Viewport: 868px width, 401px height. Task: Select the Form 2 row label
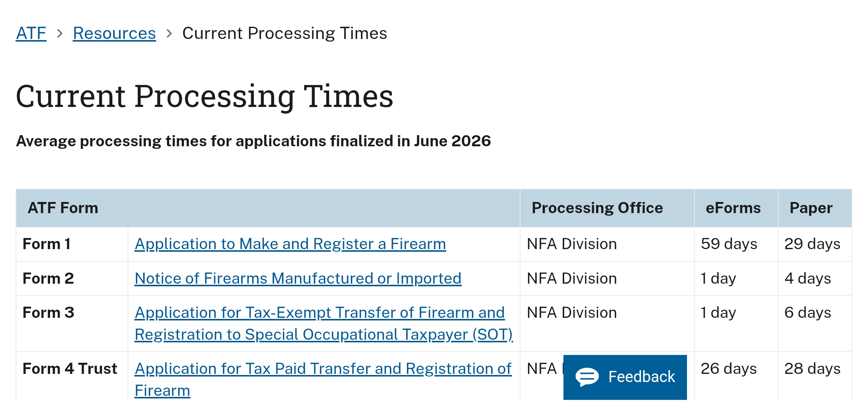click(48, 278)
